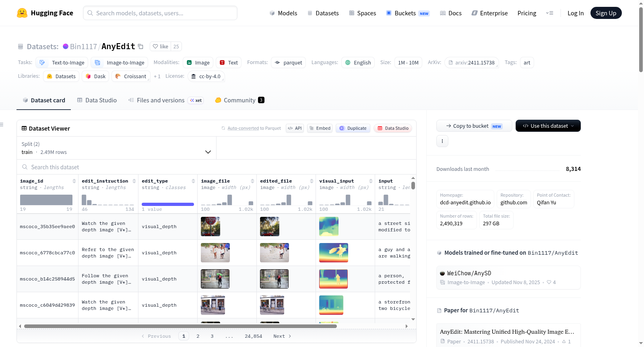Click the Search this dataset field
Viewport: 644px width, 347px height.
point(217,167)
